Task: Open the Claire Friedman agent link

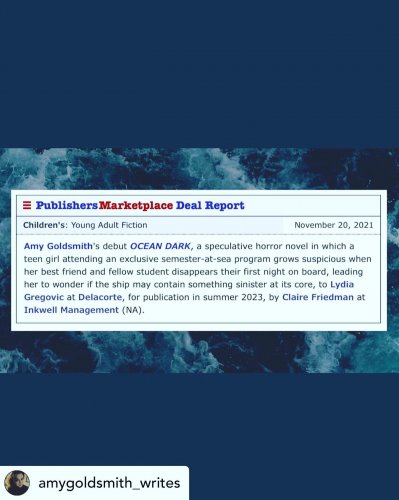Action: click(x=318, y=297)
